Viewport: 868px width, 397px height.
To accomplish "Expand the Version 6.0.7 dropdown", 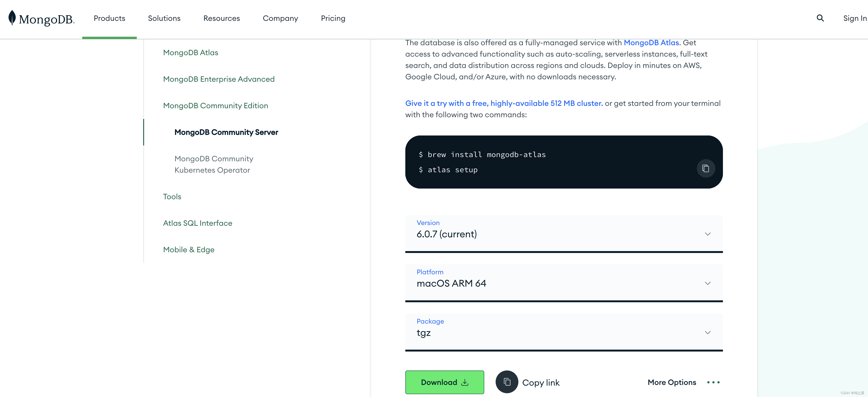I will tap(564, 233).
